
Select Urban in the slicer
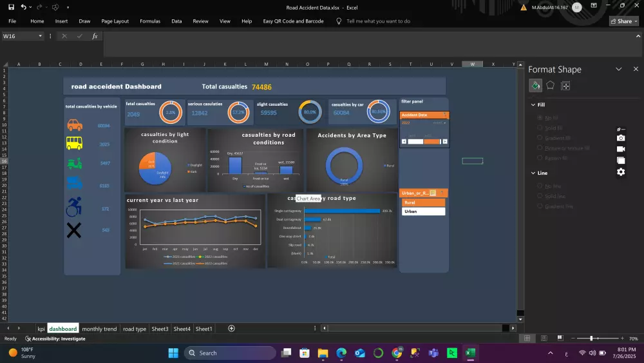(x=423, y=211)
